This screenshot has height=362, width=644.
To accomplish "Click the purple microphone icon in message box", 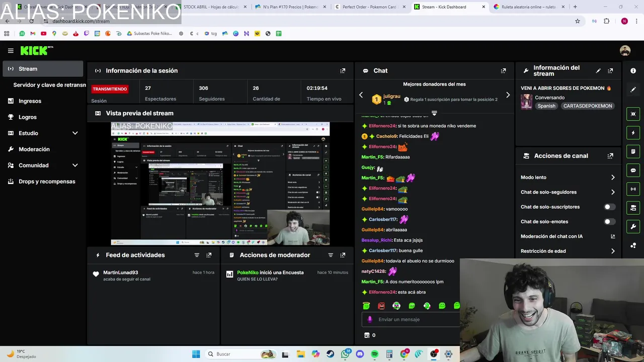I will pyautogui.click(x=370, y=319).
